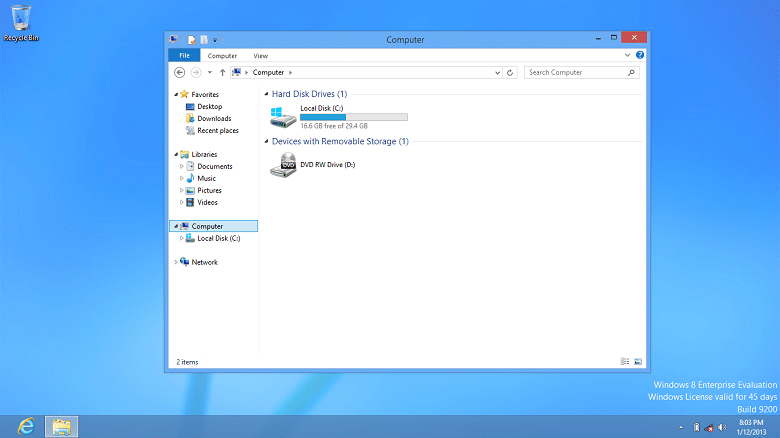
Task: Select Libraries in navigation pane
Action: (x=204, y=154)
